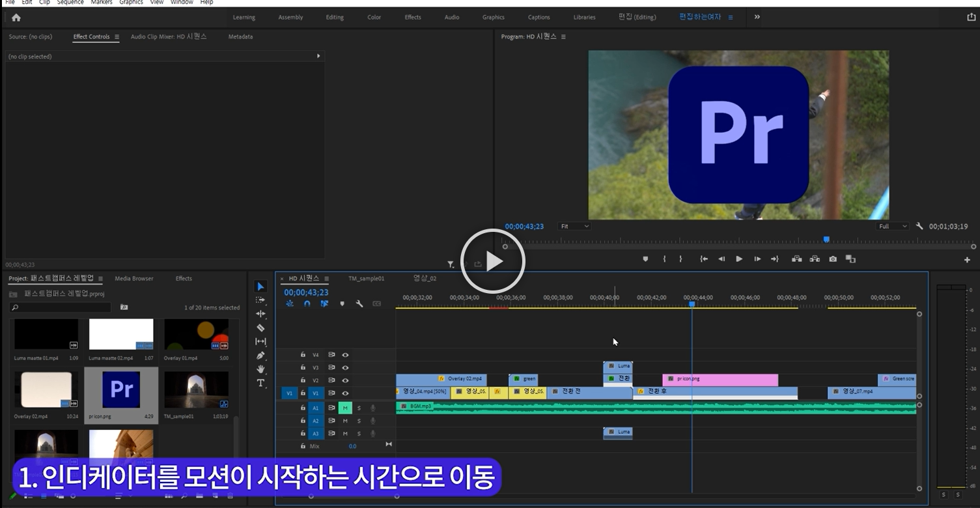Solo the A3 audio track
The width and height of the screenshot is (980, 508).
[359, 434]
